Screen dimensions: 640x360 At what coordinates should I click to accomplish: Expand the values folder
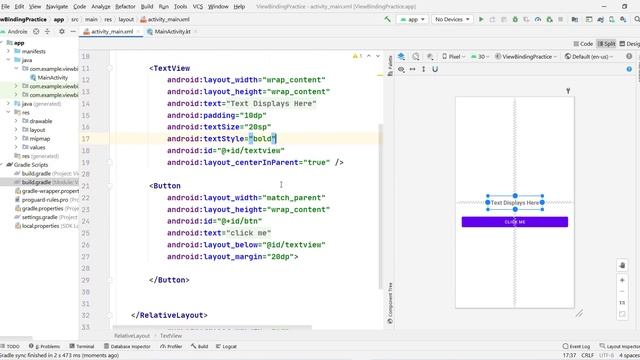(x=16, y=147)
